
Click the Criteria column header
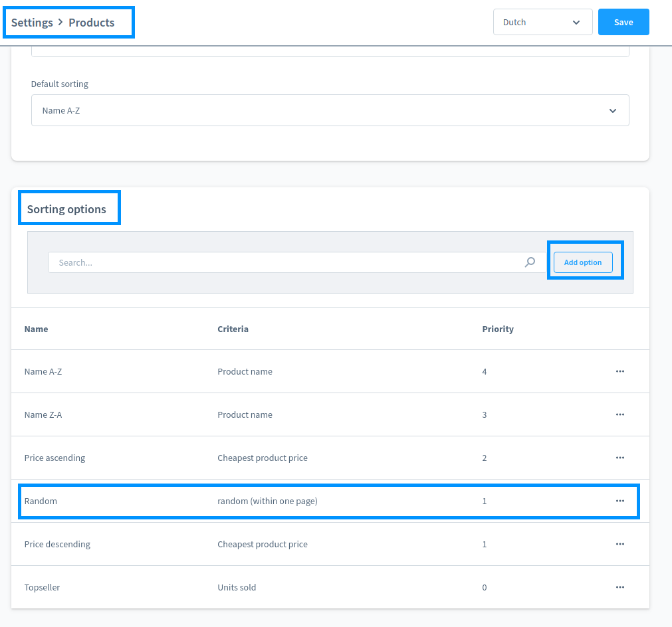233,329
